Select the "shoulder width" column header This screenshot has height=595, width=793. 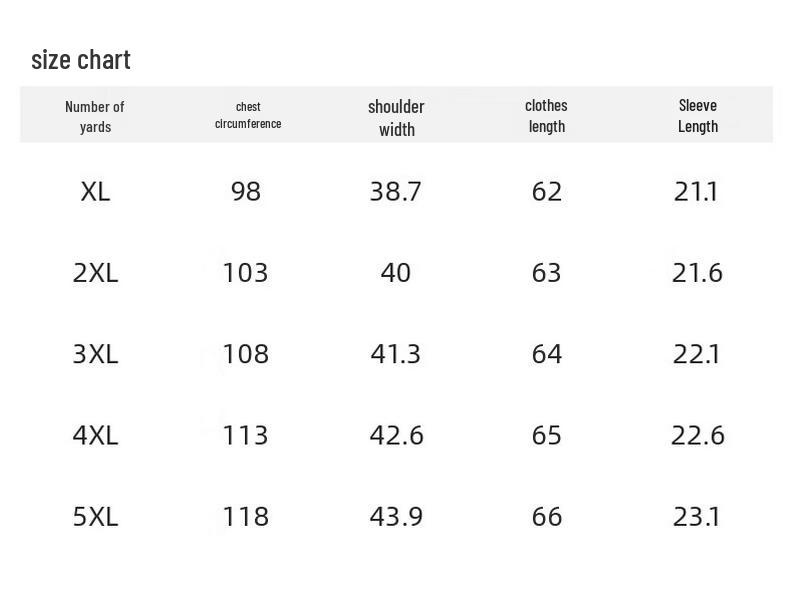396,117
